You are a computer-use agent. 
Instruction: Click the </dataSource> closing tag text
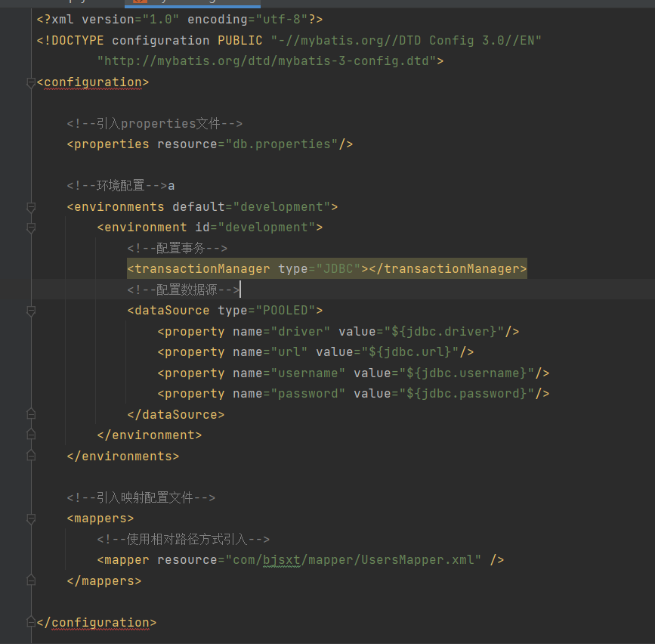pos(176,414)
